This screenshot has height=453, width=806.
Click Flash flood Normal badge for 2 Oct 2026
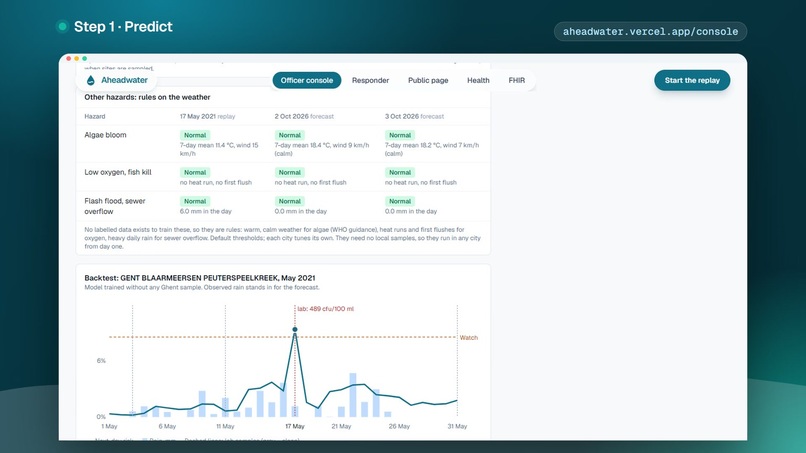pos(289,201)
